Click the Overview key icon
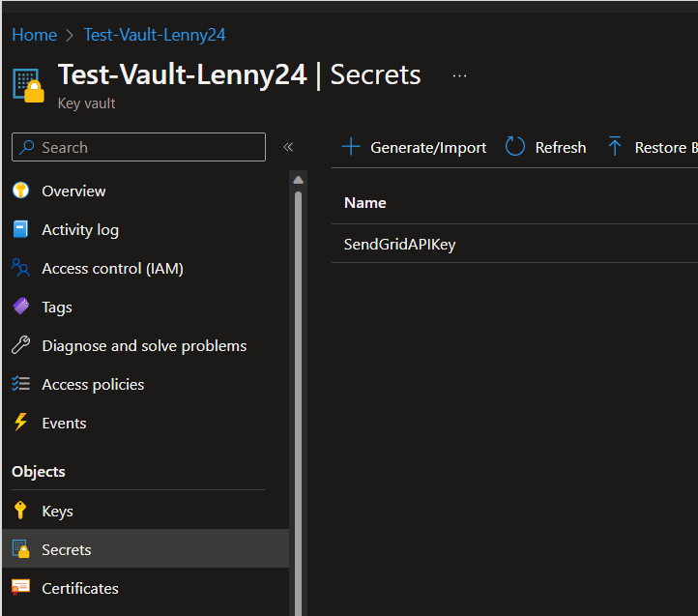Screen dimensions: 698x616 point(20,191)
